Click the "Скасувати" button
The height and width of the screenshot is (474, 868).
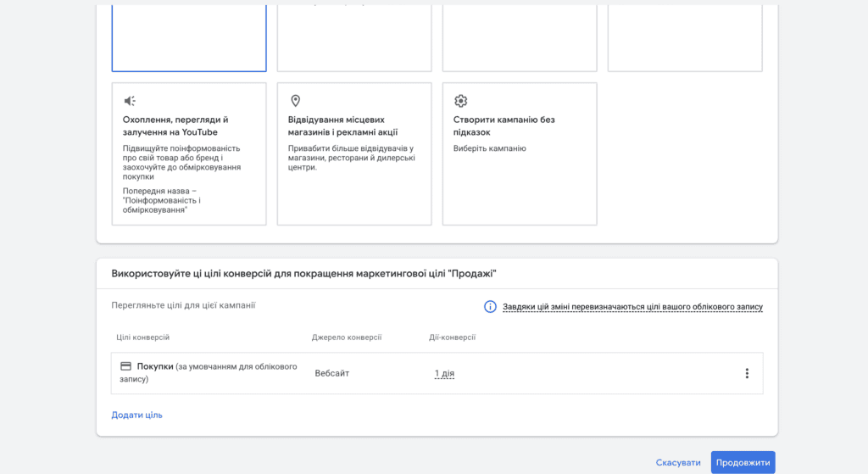point(678,462)
